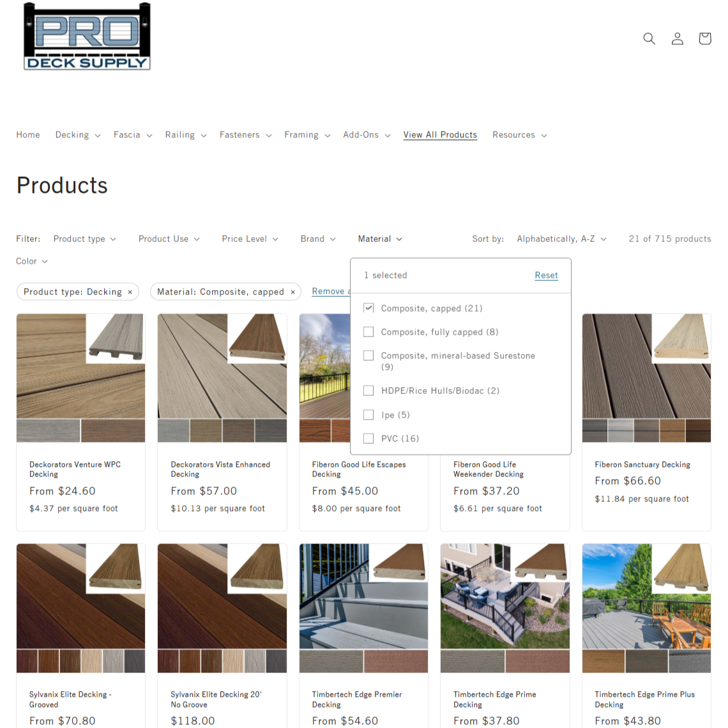Open the Fasteners menu
728x728 pixels.
245,135
